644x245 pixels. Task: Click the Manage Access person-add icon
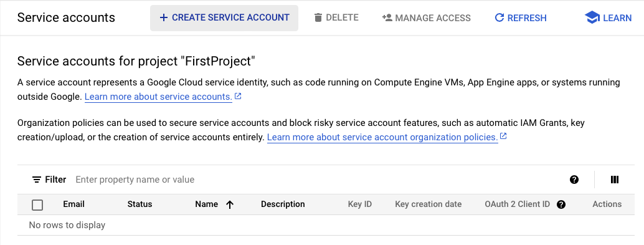click(387, 17)
